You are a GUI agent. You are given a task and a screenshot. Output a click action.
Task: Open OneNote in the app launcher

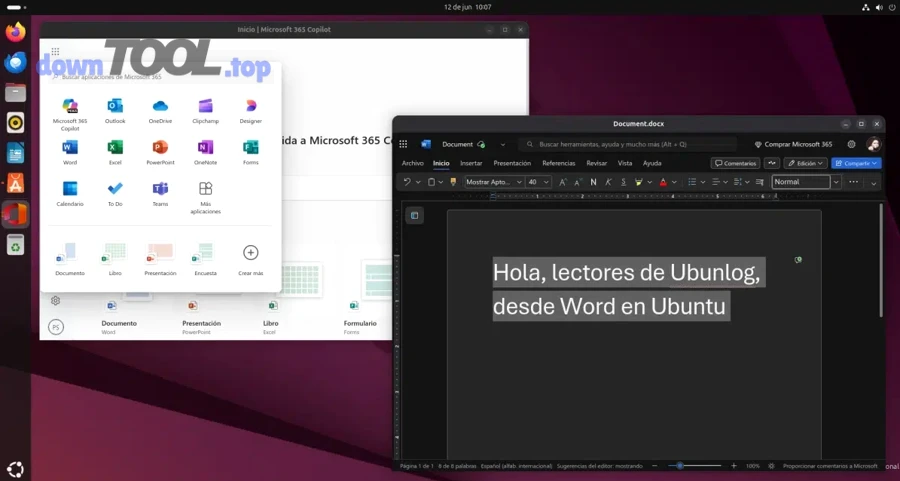click(x=205, y=149)
